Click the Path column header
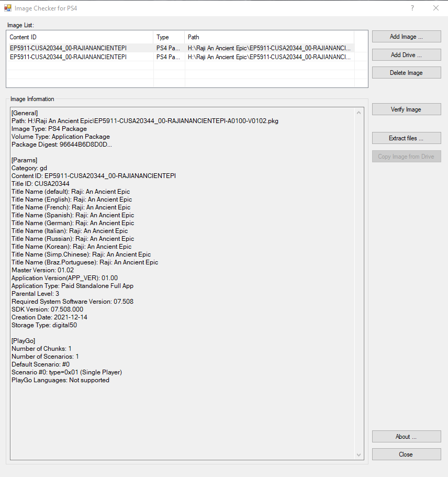Viewport: 448px width, 477px height. [270, 37]
